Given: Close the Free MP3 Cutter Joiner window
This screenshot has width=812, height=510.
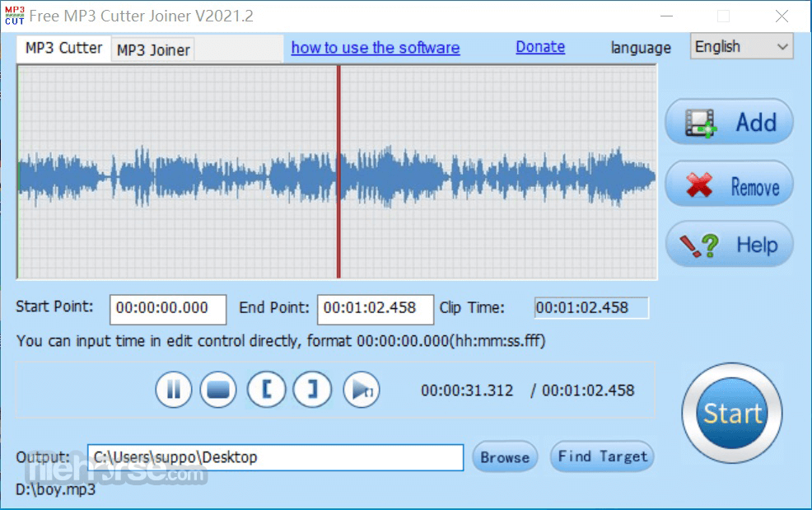Looking at the screenshot, I should click(782, 16).
